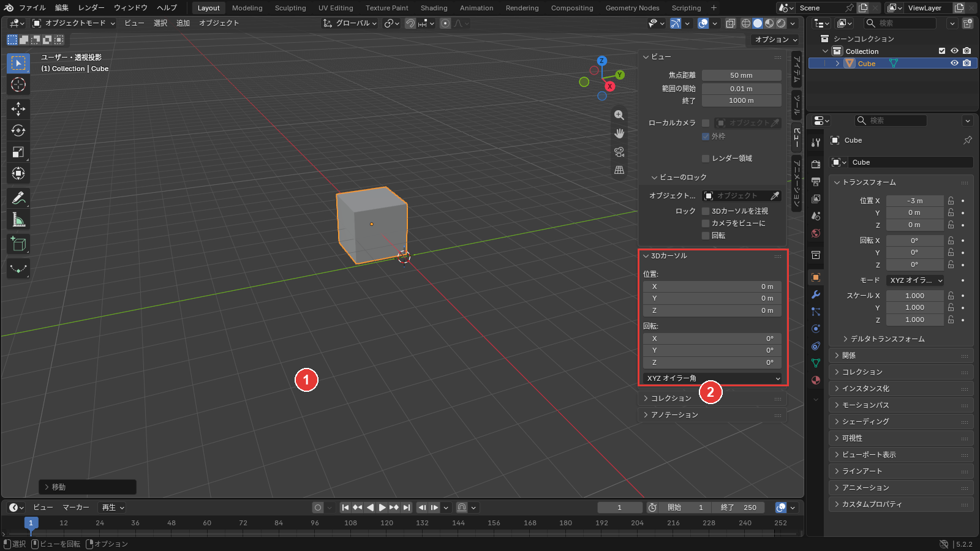Click the 焦点距離 50 mm field
The width and height of the screenshot is (980, 551).
(x=741, y=75)
